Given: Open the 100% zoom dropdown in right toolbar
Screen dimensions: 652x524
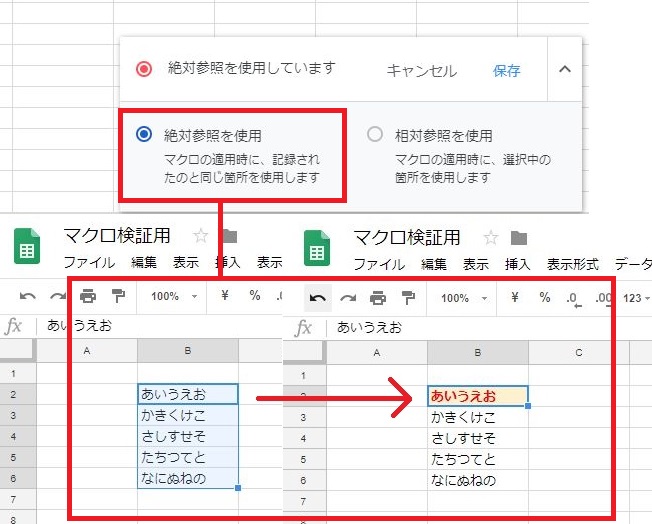Looking at the screenshot, I should click(x=464, y=298).
